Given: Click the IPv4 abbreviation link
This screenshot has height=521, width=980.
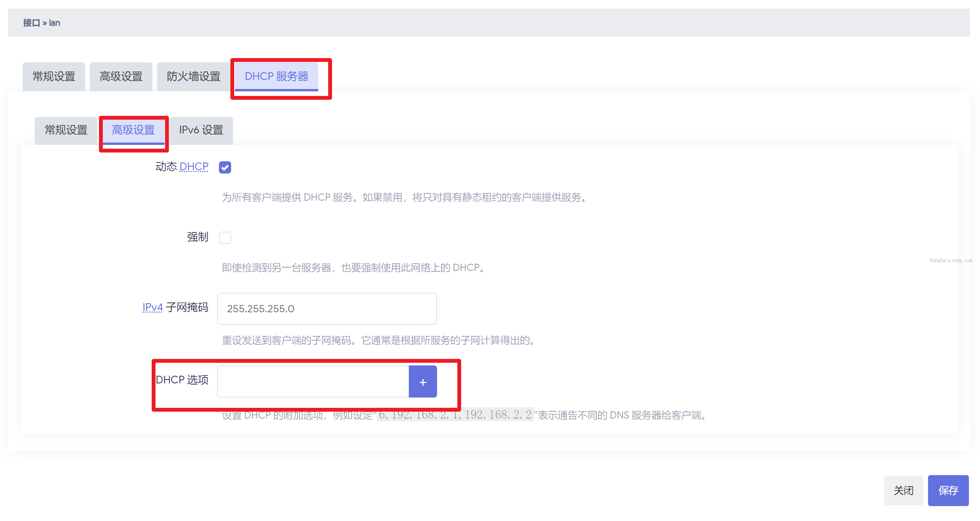Looking at the screenshot, I should tap(152, 307).
